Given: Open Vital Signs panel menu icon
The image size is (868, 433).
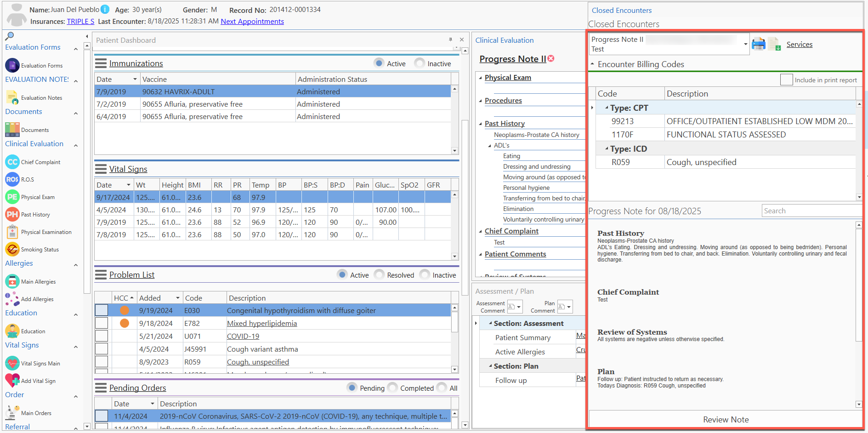Looking at the screenshot, I should pos(101,169).
